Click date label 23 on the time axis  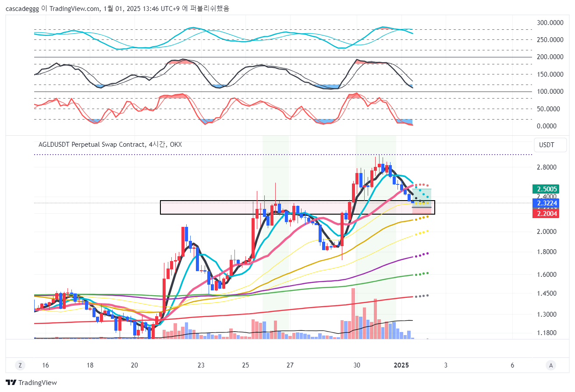pos(201,365)
